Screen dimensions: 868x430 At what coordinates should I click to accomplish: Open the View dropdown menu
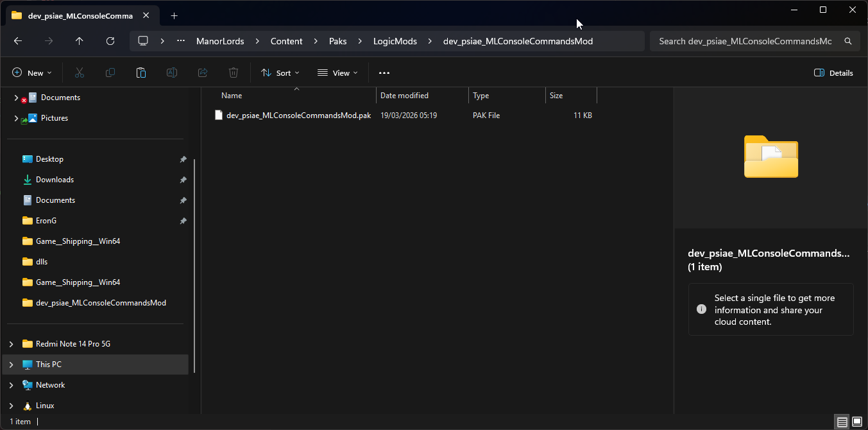coord(337,73)
